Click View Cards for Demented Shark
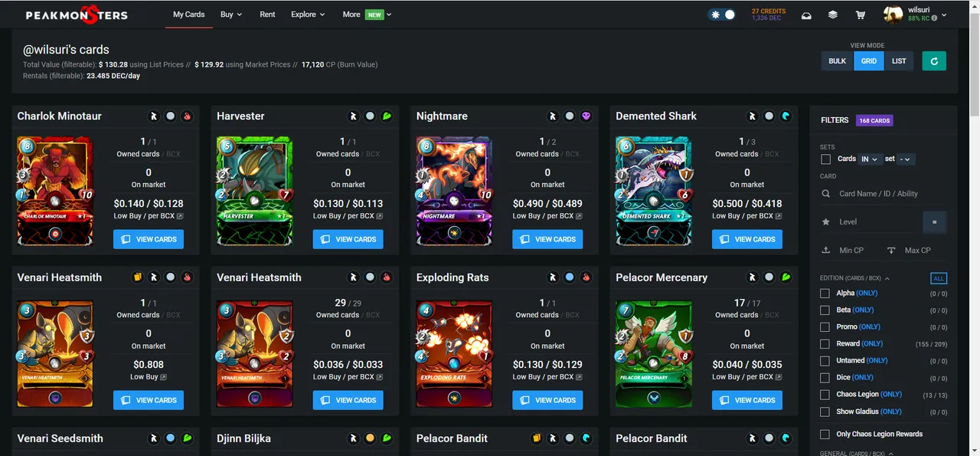Screen dimensions: 980x456 tap(747, 239)
